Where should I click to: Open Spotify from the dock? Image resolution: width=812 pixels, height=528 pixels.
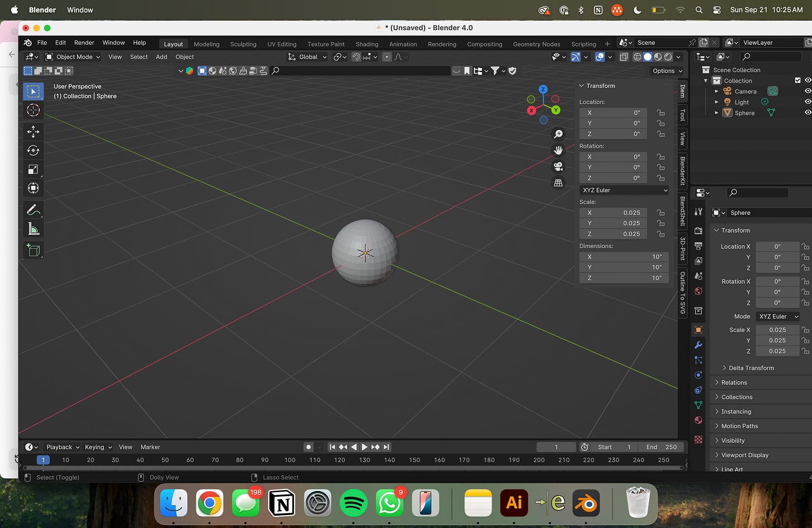coord(353,503)
